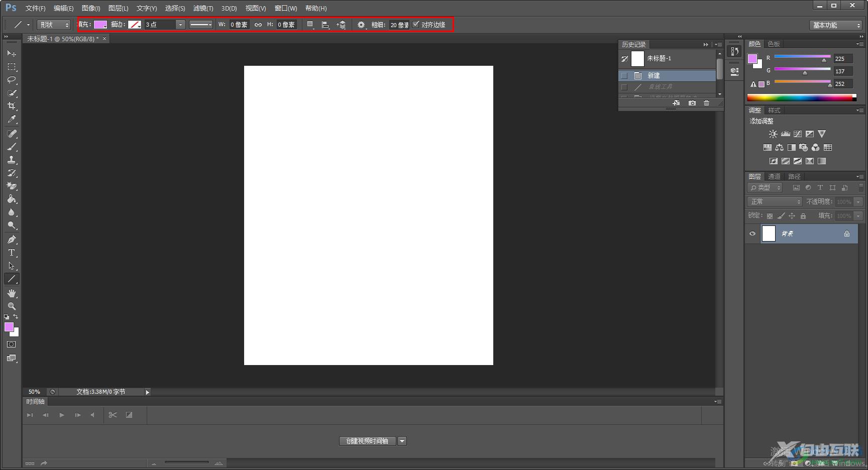The height and width of the screenshot is (470, 868).
Task: Open the 图像(I) menu
Action: [91, 9]
